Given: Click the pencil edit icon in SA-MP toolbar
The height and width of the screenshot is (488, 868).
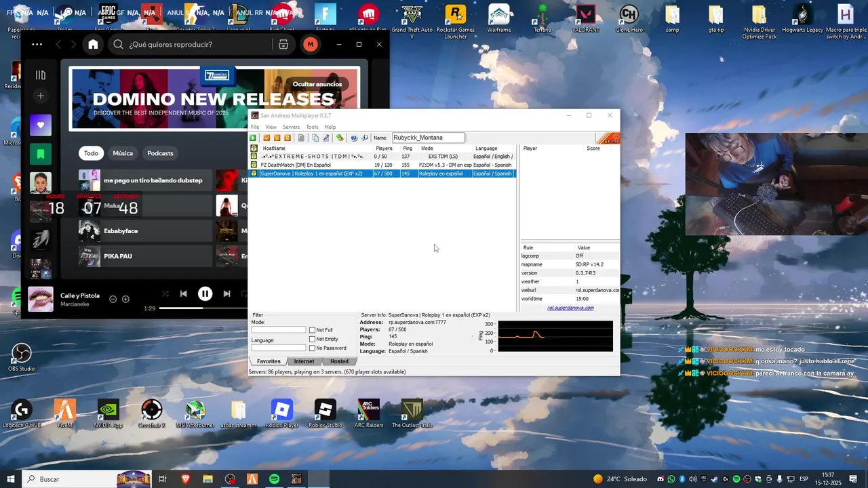Looking at the screenshot, I should 325,138.
